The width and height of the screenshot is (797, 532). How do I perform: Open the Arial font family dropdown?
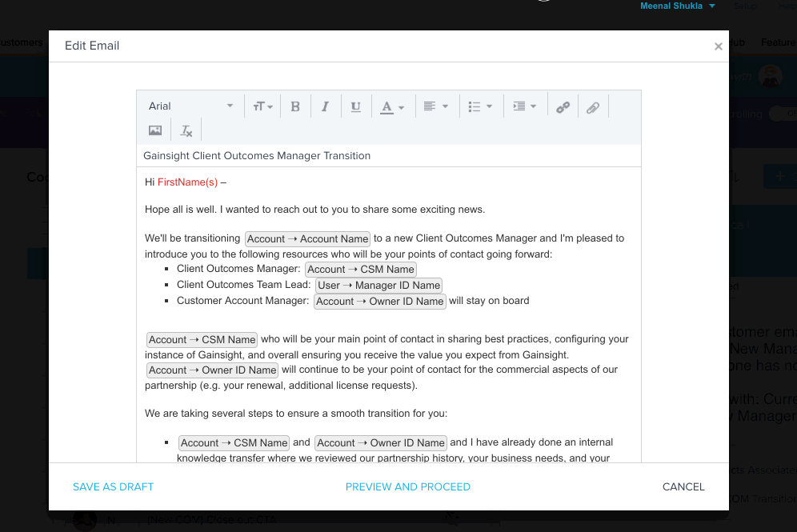[x=190, y=106]
